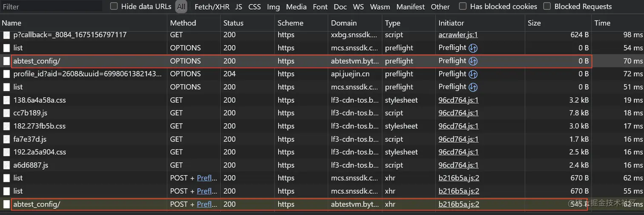Viewport: 644px width, 215px height.
Task: Click the file icon of a6d6887.js
Action: 6,165
